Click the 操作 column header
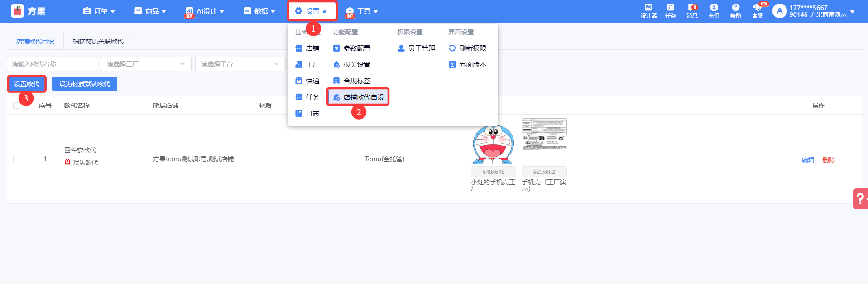Image resolution: width=868 pixels, height=284 pixels. click(x=818, y=106)
